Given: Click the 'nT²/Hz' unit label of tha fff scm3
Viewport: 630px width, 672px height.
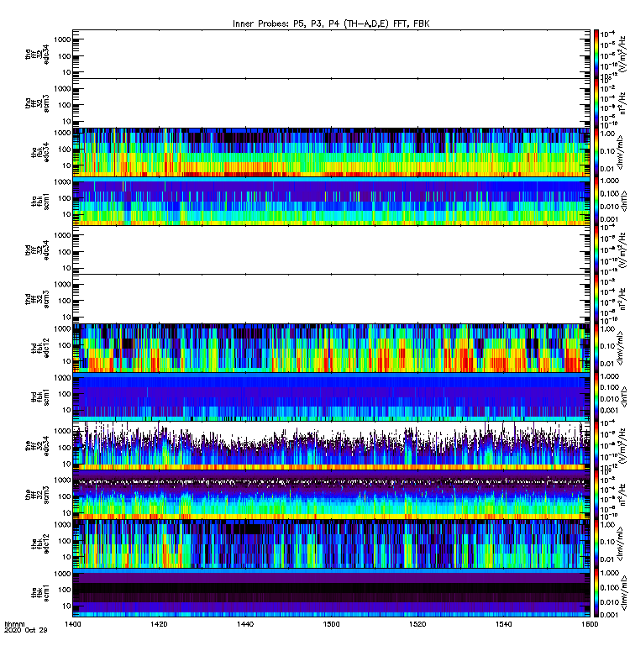Looking at the screenshot, I should point(622,103).
